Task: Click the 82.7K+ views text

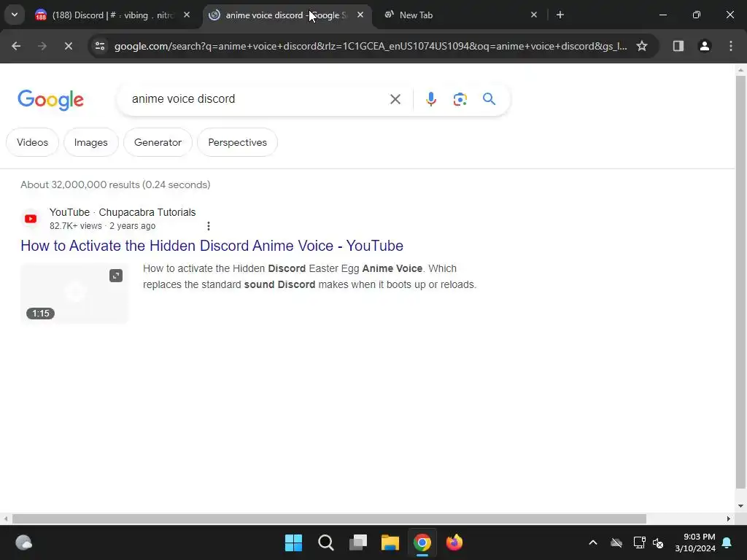Action: [x=76, y=226]
